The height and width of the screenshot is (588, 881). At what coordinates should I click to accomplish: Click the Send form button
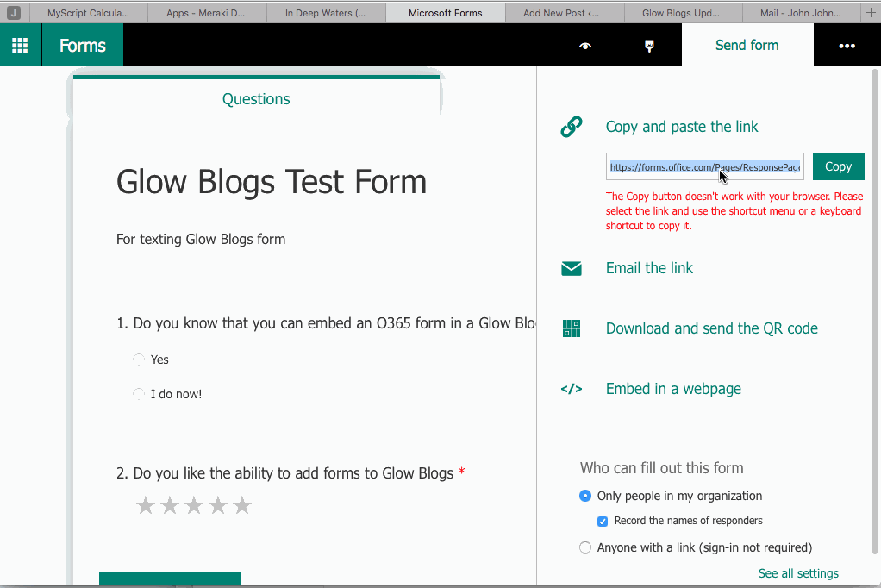coord(747,45)
